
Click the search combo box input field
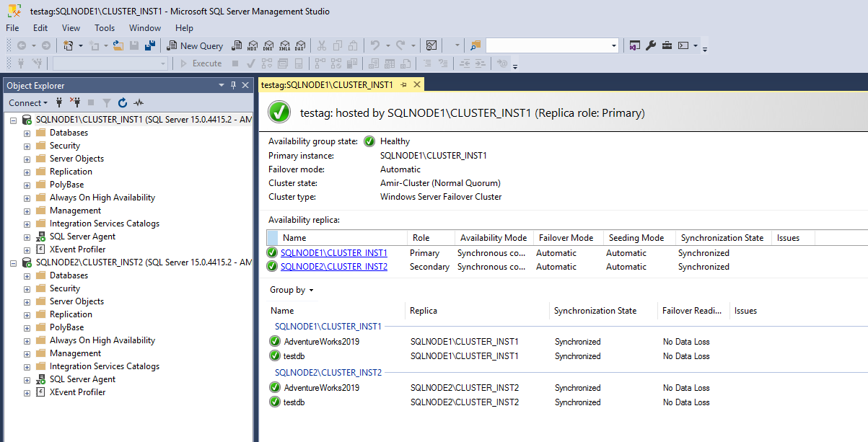tap(548, 45)
